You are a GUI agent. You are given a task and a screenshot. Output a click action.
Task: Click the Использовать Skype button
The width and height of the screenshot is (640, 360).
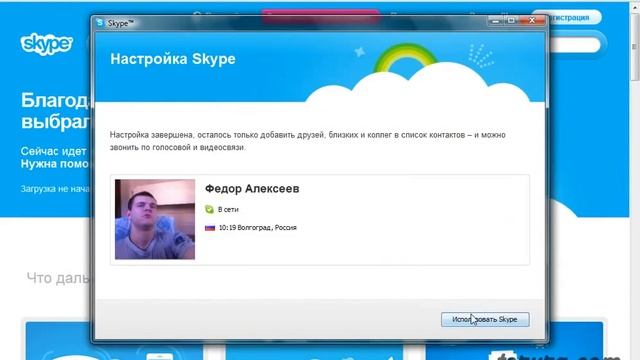(485, 319)
